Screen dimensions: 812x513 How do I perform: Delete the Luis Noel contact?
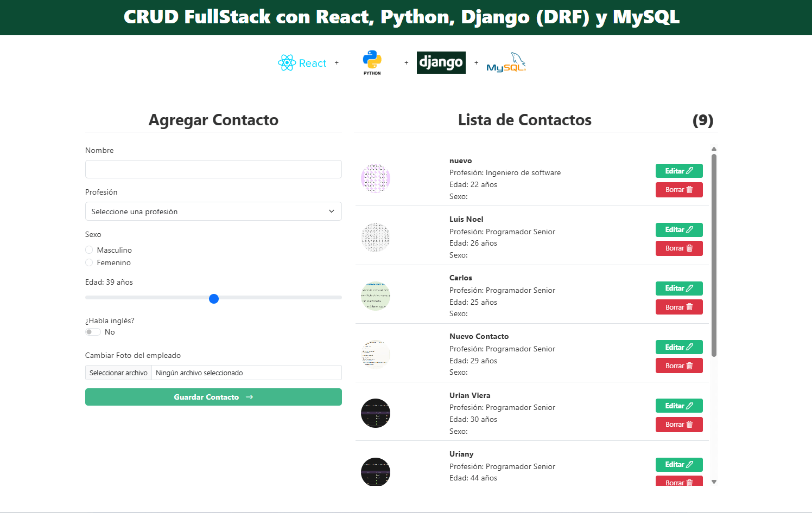[679, 248]
